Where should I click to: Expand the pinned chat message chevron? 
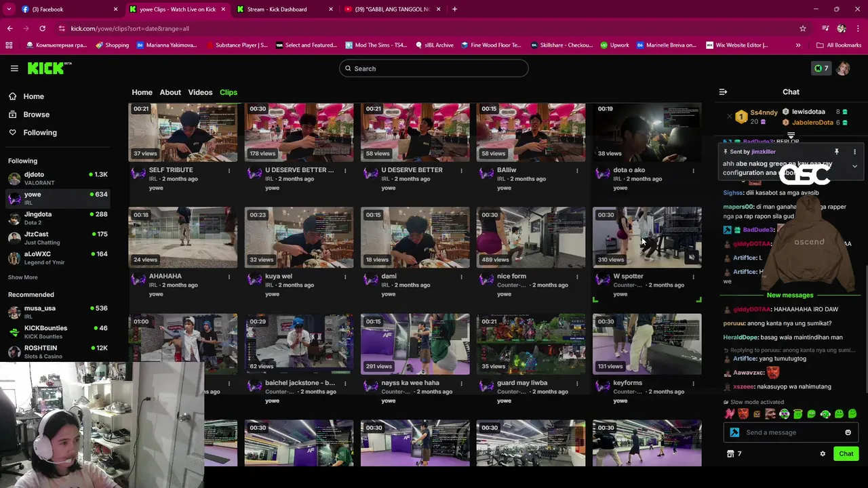(854, 166)
